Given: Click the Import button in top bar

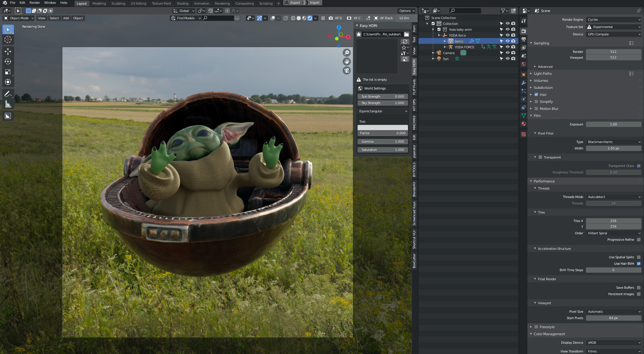Looking at the screenshot, I should coord(312,3).
